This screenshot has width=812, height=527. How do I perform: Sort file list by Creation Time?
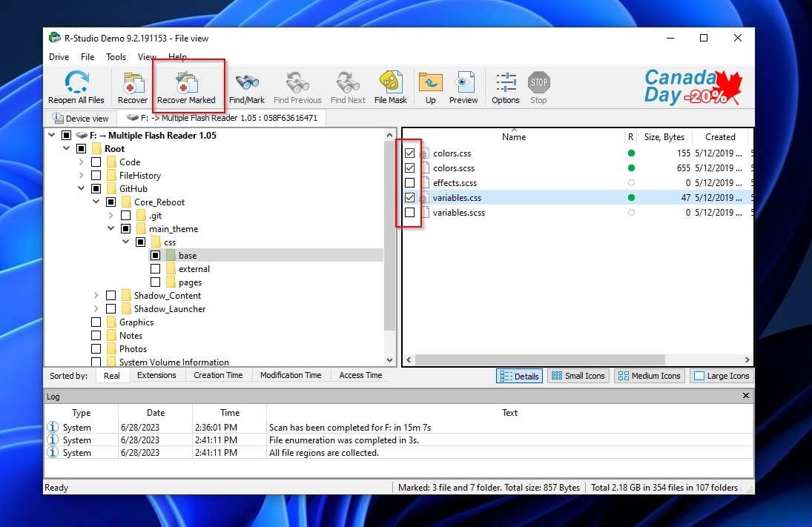pos(217,376)
